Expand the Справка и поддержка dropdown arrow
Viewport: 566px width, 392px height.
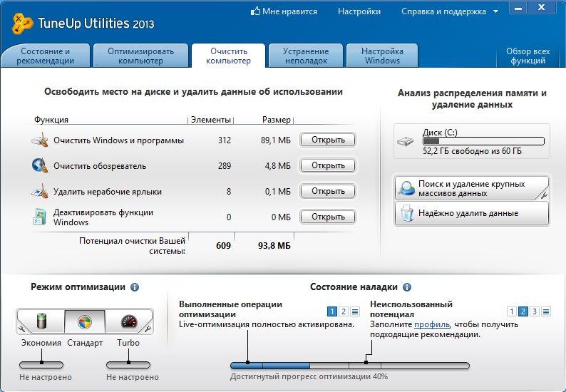(496, 12)
